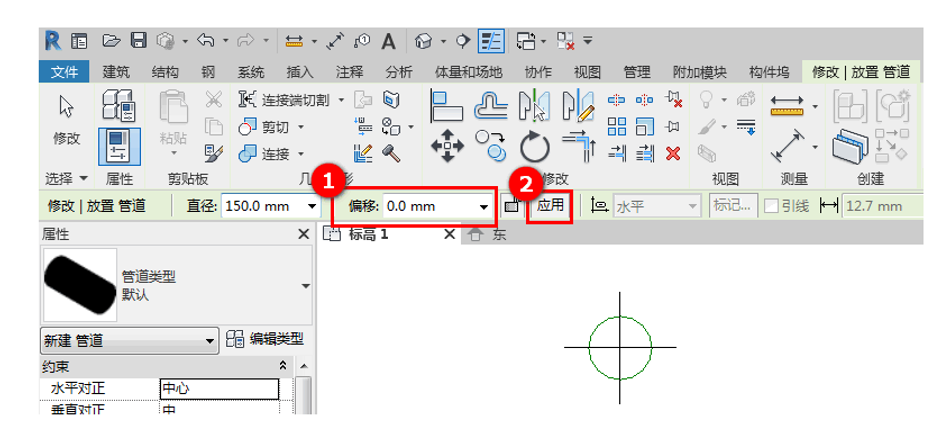Open the 偏移 offset dropdown arrow

[484, 207]
